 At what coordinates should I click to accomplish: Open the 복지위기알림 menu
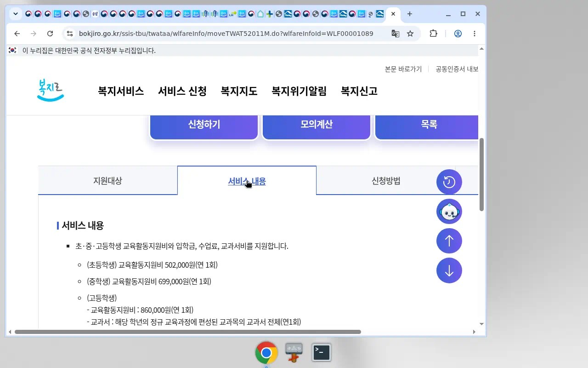click(299, 91)
